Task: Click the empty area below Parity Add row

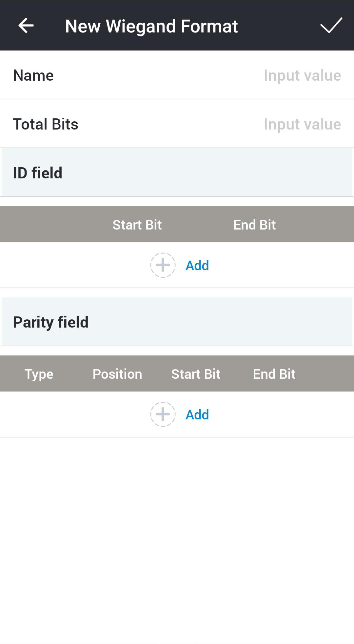Action: pos(177,538)
